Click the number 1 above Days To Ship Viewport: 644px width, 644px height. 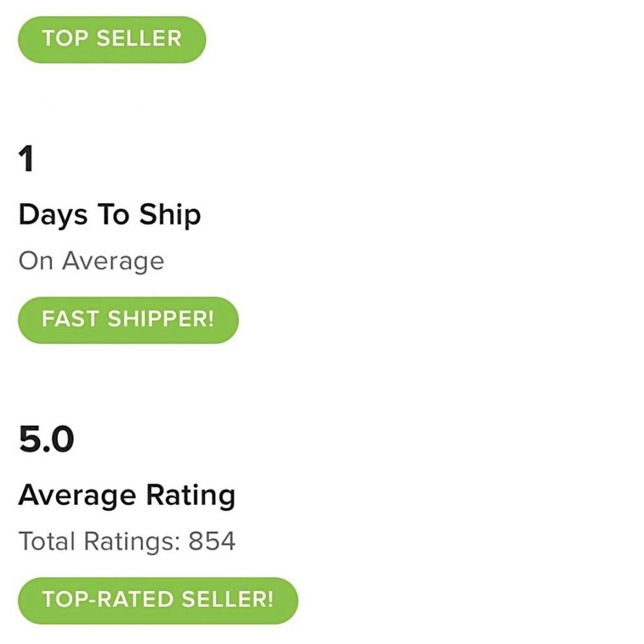pyautogui.click(x=26, y=159)
